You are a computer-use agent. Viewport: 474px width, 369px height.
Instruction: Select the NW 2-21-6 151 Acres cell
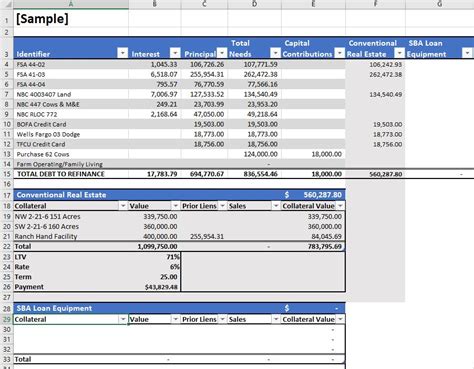pyautogui.click(x=71, y=217)
